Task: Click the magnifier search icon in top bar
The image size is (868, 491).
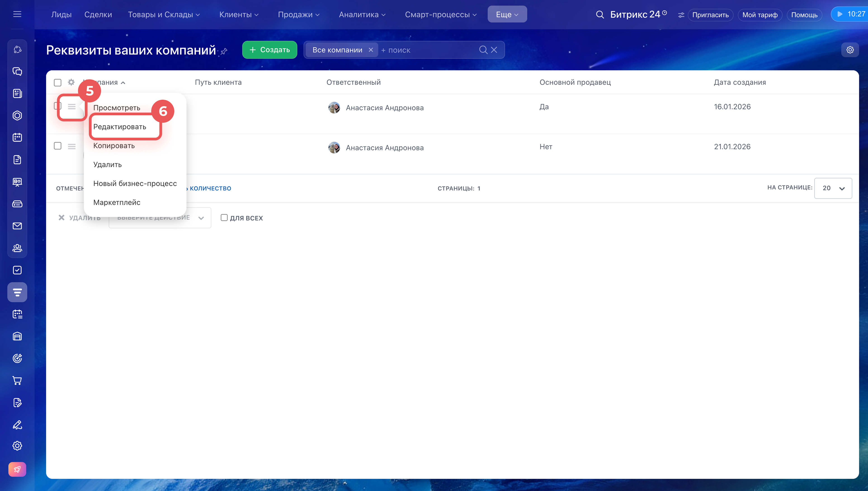Action: 600,14
